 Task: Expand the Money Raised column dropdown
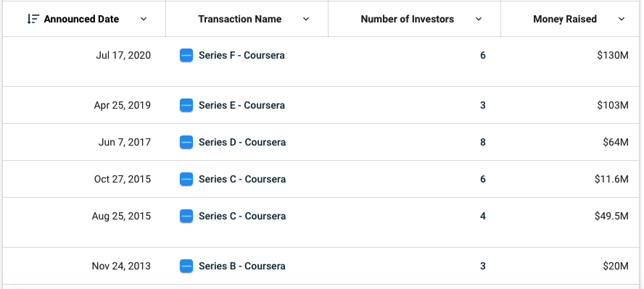(622, 19)
